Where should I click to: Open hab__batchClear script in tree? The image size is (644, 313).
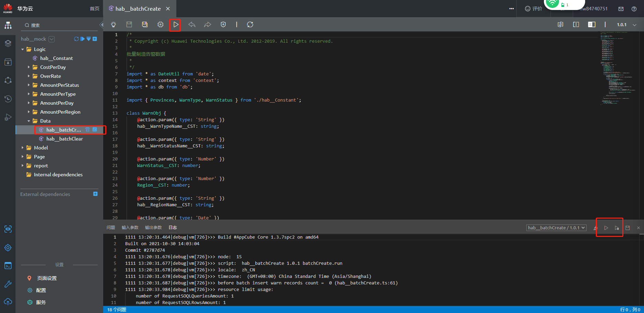(65, 139)
